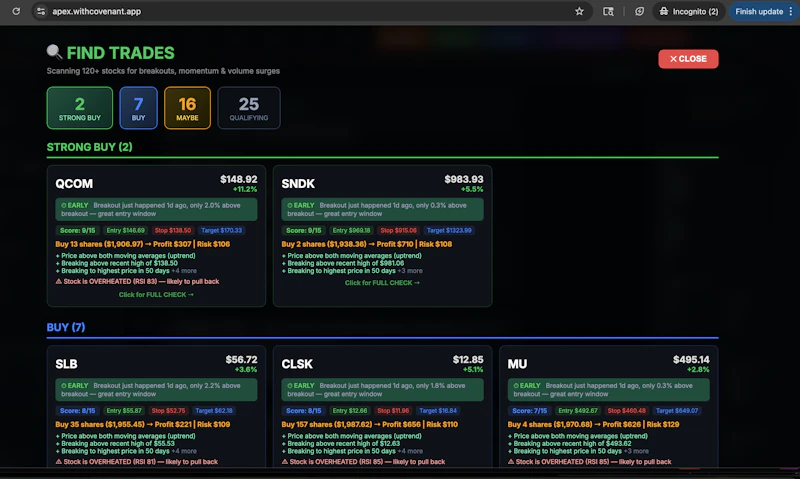Screen dimensions: 800x479
Task: Click MU EARLY breakout banner
Action: coord(608,390)
